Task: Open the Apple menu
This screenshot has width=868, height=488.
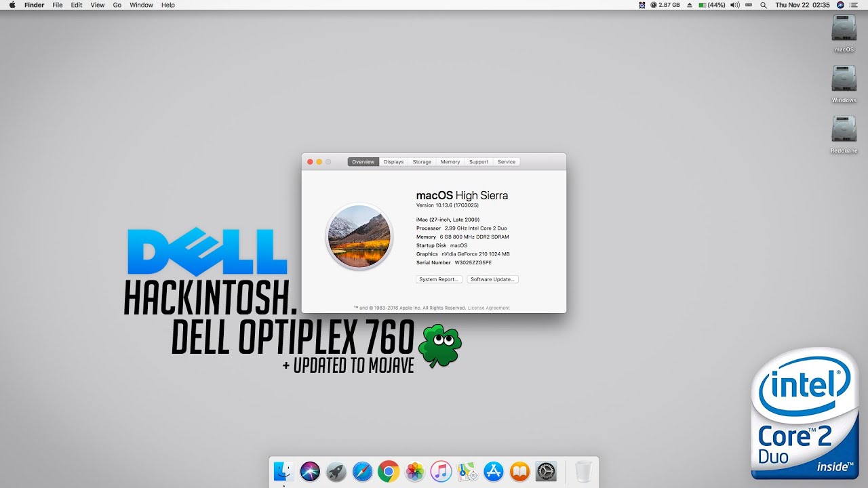Action: point(12,5)
